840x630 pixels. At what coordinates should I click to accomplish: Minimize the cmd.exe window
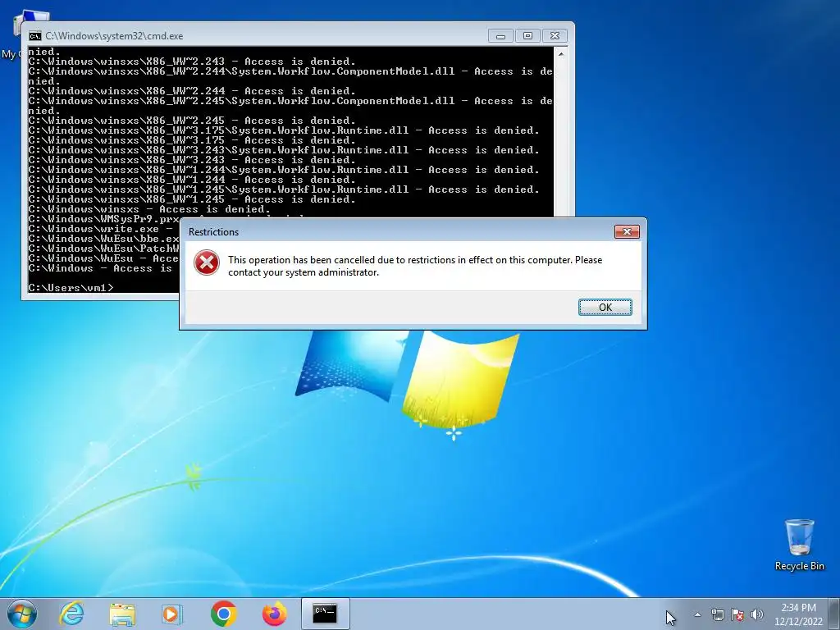[x=500, y=36]
